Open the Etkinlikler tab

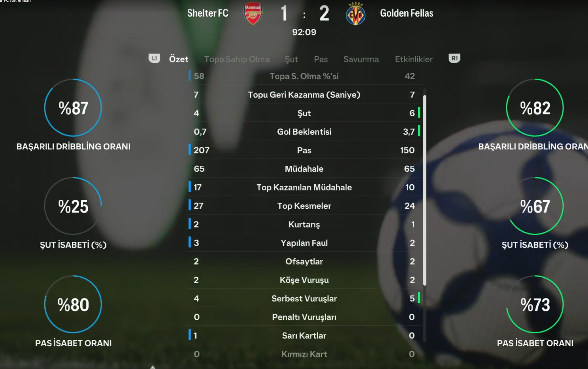click(414, 59)
